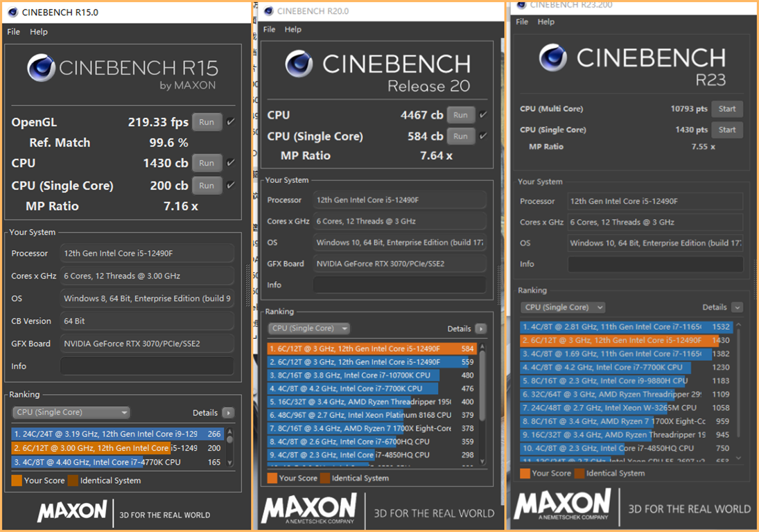Screen dimensions: 759x532
Task: Open the File menu in Cinebench R23
Action: click(522, 21)
